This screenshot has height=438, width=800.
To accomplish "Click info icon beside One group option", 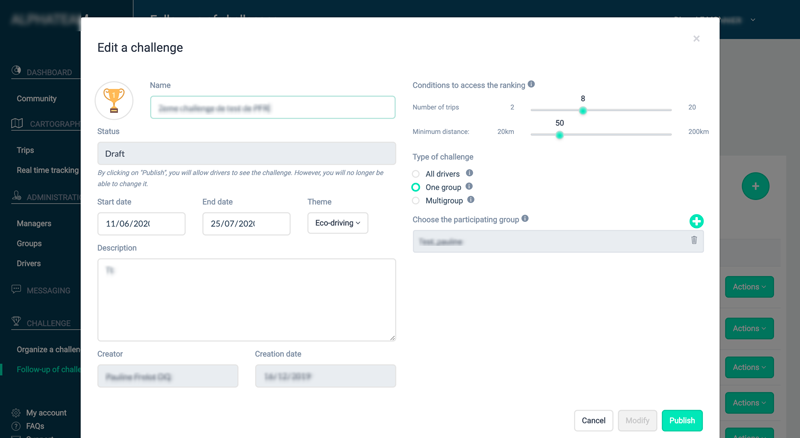I will point(469,187).
